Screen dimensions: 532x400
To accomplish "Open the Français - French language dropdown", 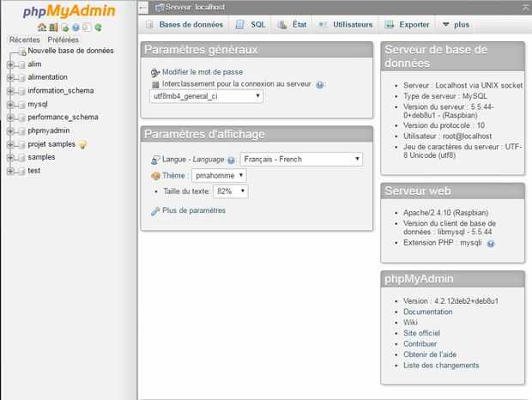I will pyautogui.click(x=301, y=159).
